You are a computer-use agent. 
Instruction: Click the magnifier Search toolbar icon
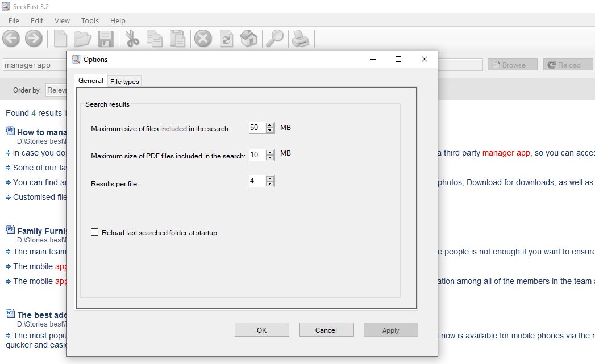(274, 38)
